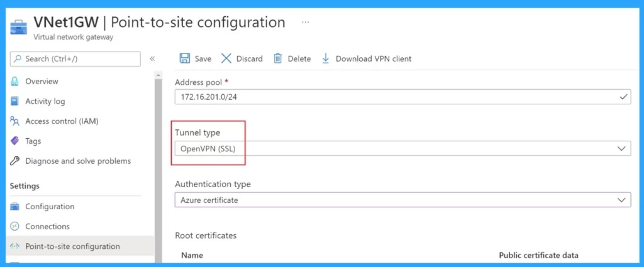Open Access control (IAM)

tap(62, 121)
